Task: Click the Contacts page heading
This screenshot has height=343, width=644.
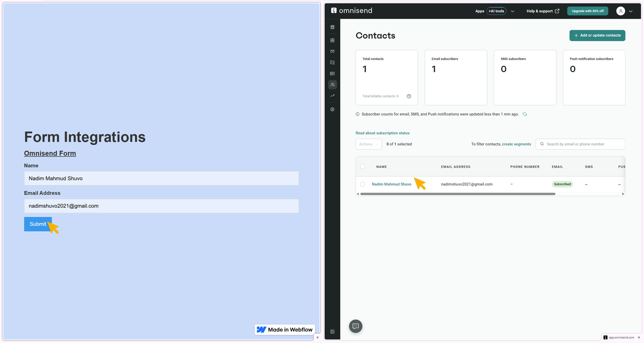Action: pos(376,35)
